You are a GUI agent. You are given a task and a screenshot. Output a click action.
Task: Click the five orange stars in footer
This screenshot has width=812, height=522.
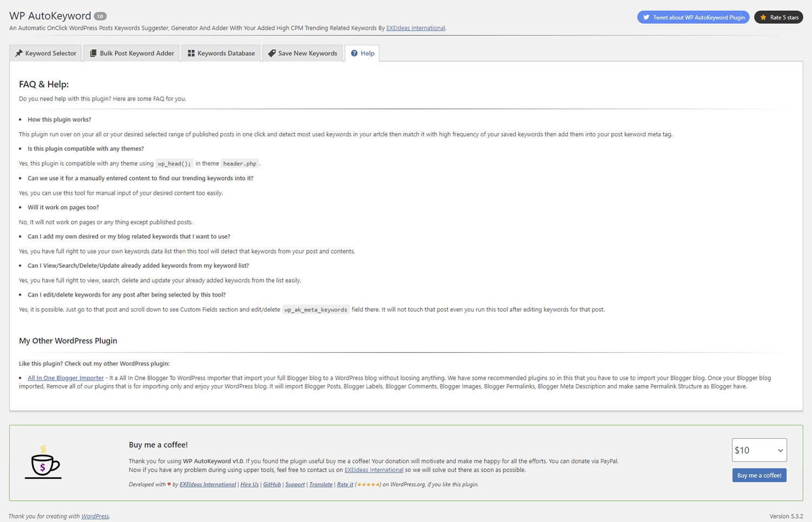tap(368, 485)
